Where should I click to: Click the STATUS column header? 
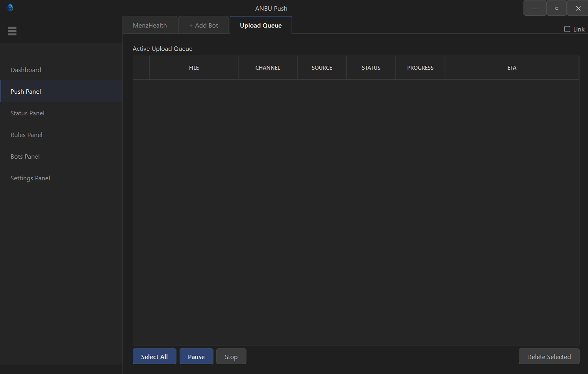[371, 67]
